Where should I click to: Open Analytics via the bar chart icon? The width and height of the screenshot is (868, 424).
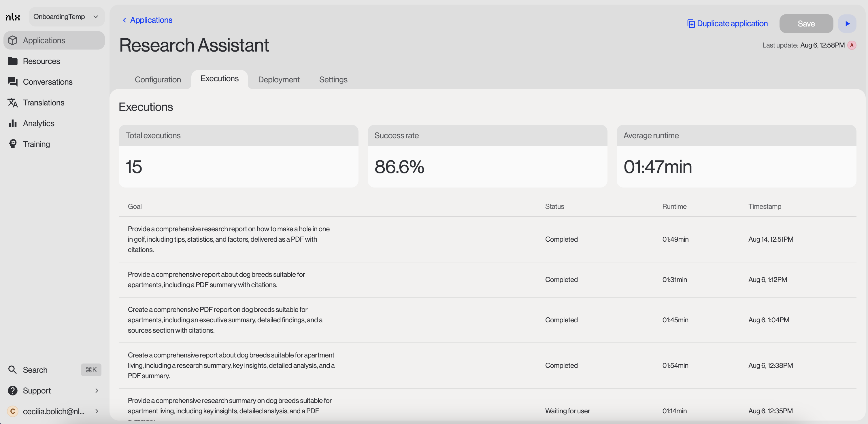[13, 123]
